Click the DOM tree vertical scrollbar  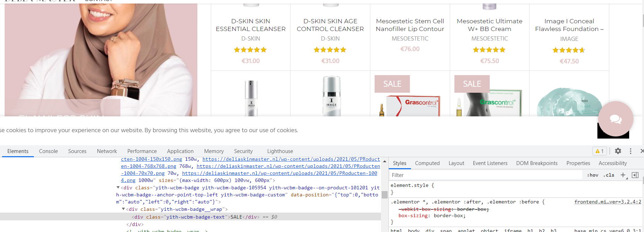click(384, 195)
